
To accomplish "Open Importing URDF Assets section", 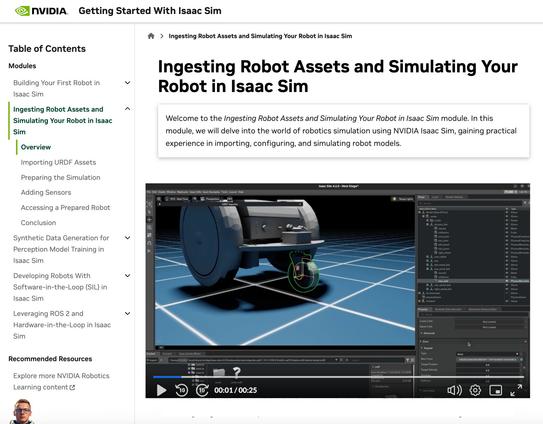I will tap(58, 162).
